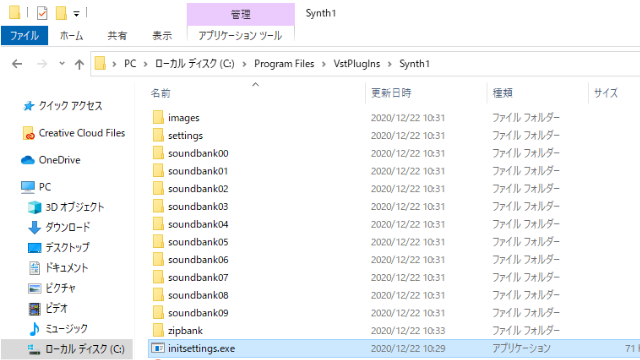Screen dimensions: 640x360
Task: Go up one folder level
Action: pos(79,64)
